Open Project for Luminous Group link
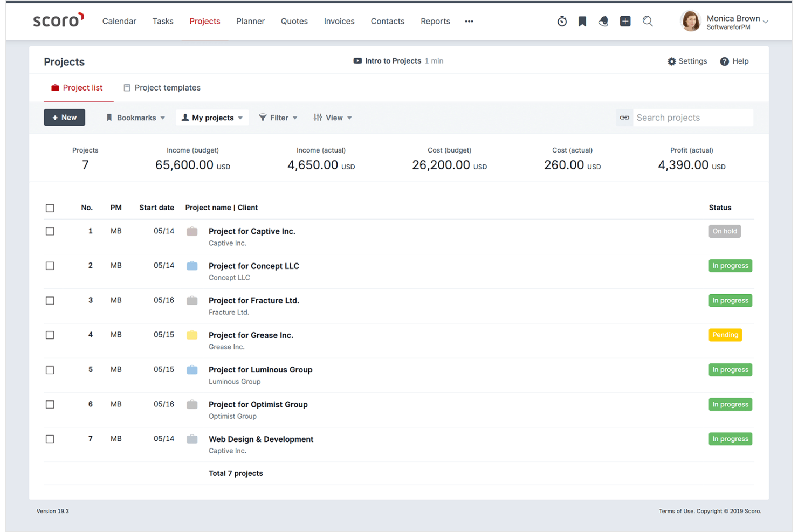The image size is (798, 532). 260,370
